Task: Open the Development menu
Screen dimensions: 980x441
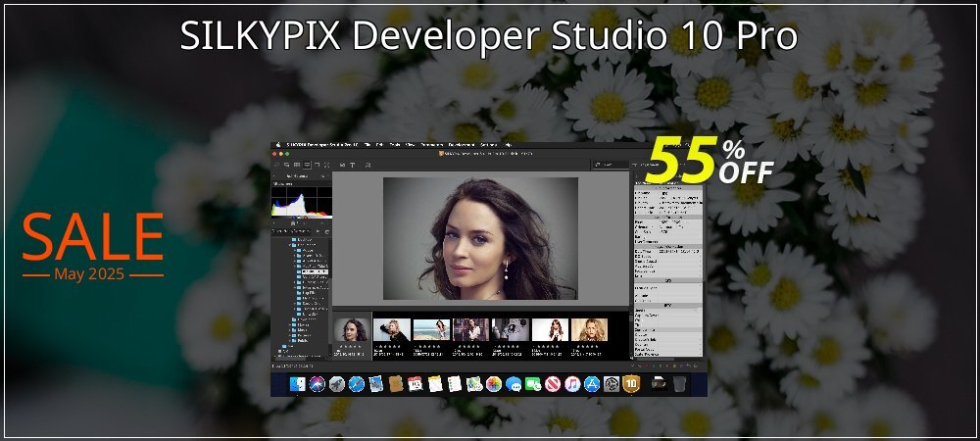Action: (x=462, y=145)
